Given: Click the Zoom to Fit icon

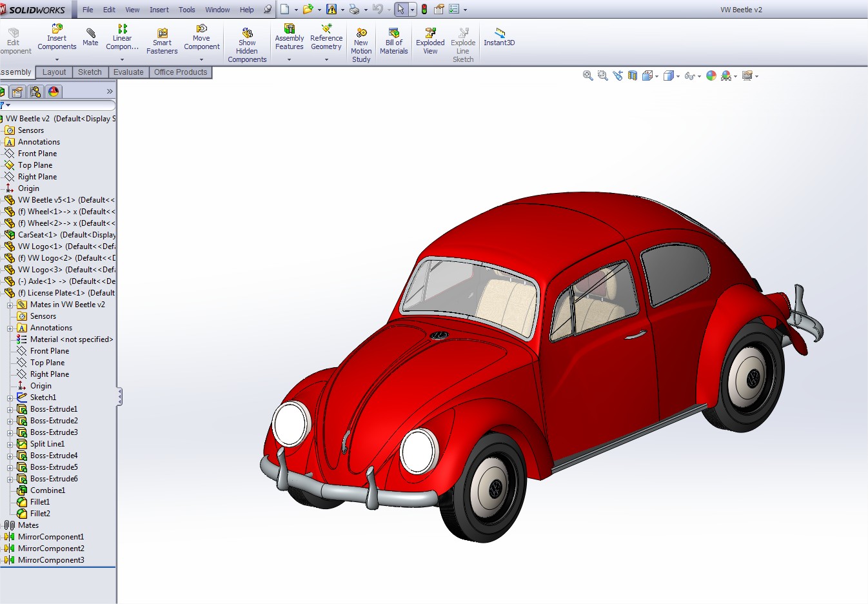Looking at the screenshot, I should coord(588,75).
